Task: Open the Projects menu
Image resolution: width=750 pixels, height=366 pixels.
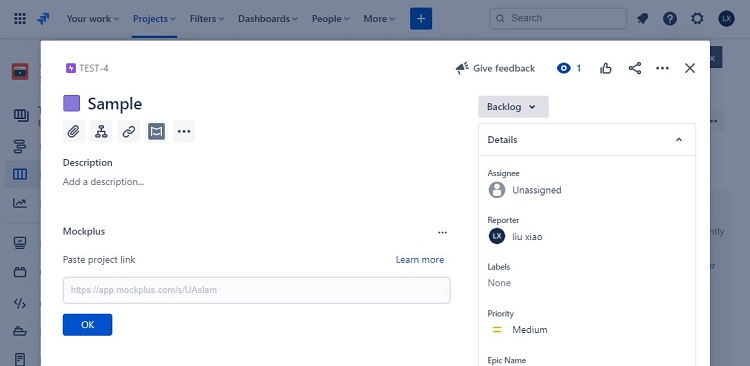Action: click(154, 19)
